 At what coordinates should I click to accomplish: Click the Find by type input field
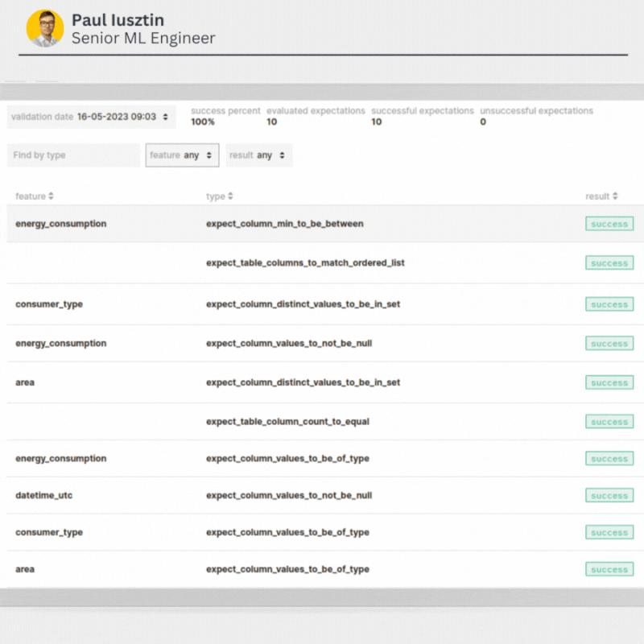[x=73, y=155]
